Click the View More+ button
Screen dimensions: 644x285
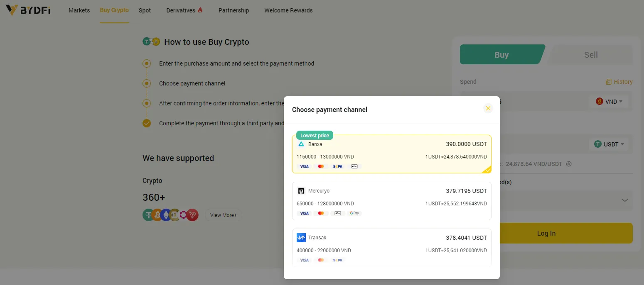pos(224,215)
